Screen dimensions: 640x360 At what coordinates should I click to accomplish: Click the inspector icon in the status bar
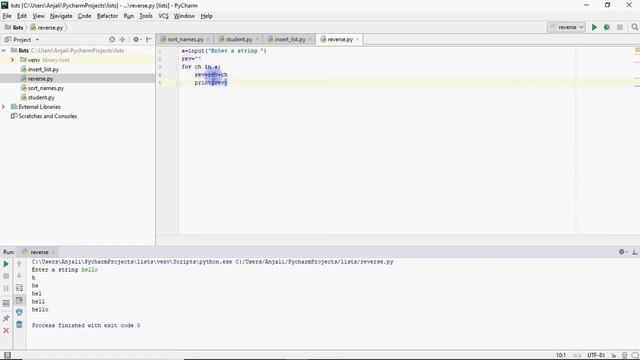[624, 355]
